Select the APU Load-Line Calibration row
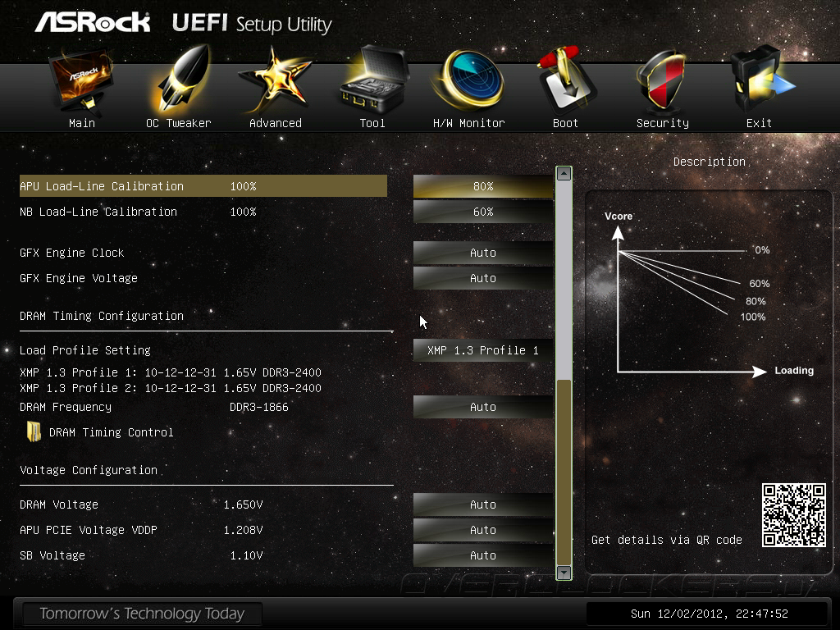The image size is (840, 630). point(203,186)
